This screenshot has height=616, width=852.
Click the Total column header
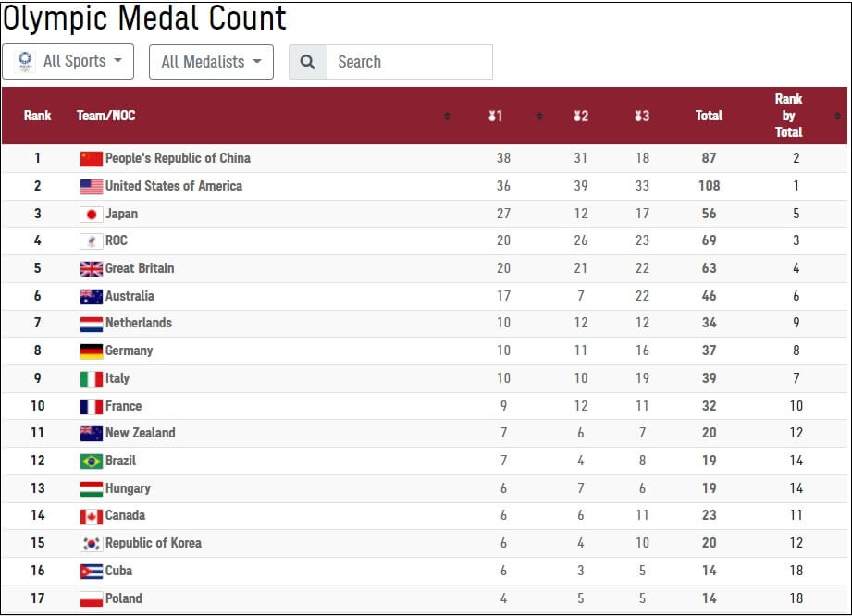coord(710,116)
